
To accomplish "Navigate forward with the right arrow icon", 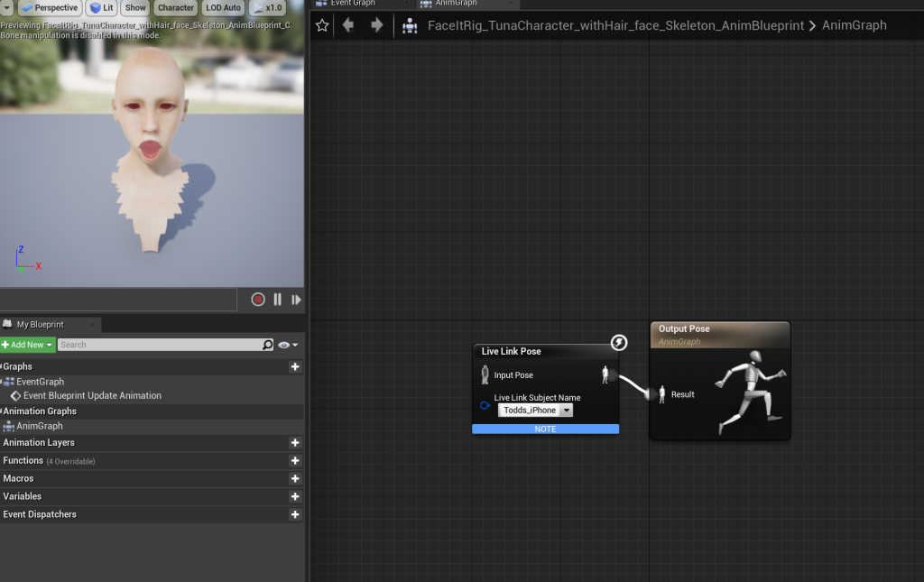I will pyautogui.click(x=376, y=25).
